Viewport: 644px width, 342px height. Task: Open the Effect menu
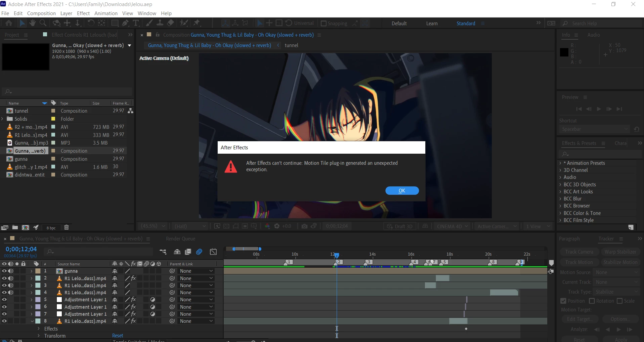(83, 13)
